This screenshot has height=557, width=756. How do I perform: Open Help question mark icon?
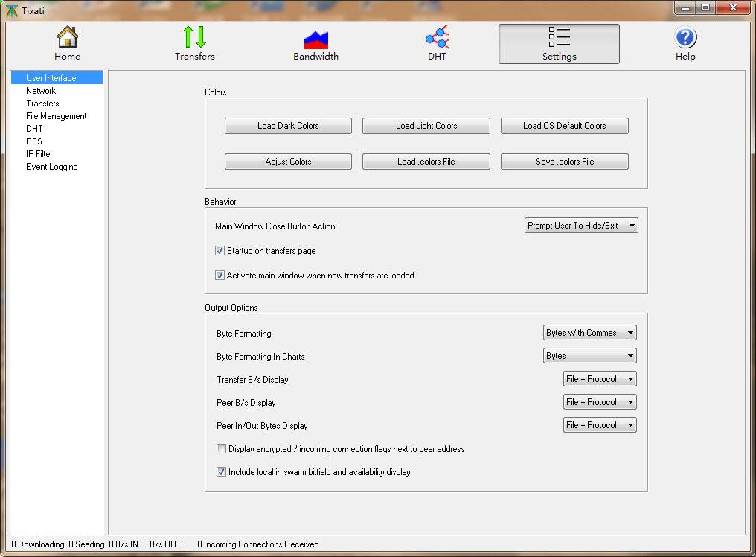[685, 37]
